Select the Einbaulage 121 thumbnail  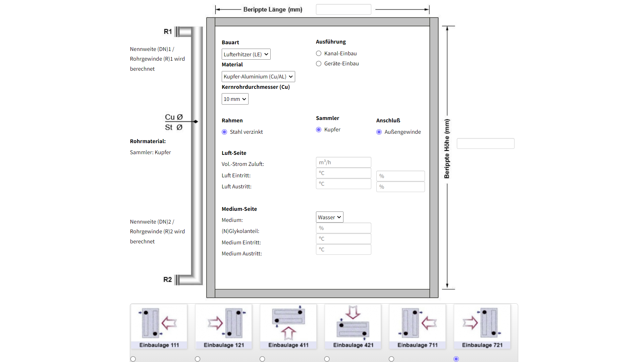pos(224,326)
